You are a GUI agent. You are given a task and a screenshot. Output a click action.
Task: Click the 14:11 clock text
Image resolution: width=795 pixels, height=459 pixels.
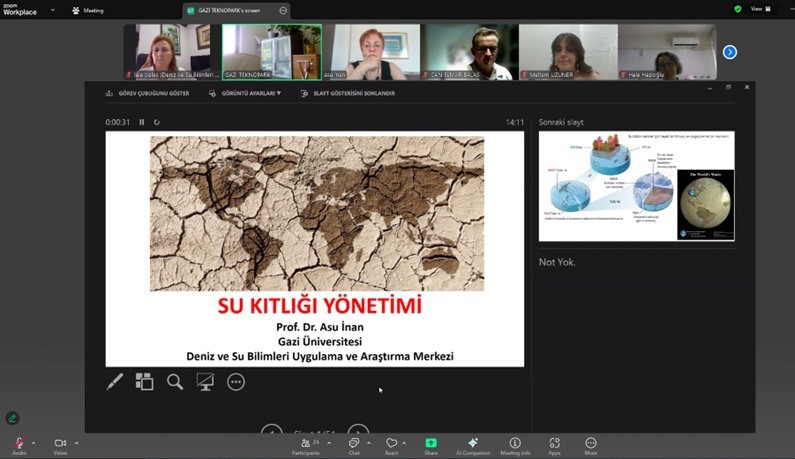coord(515,122)
